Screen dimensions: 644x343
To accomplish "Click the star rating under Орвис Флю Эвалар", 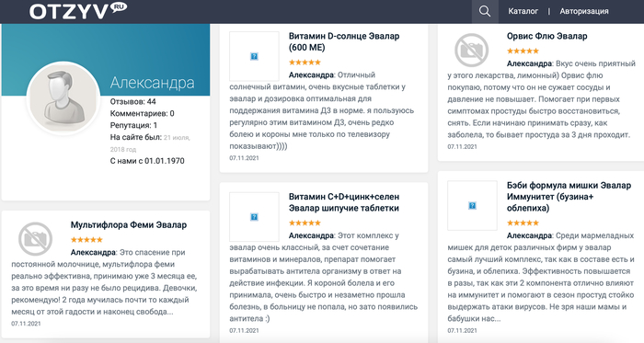I will pyautogui.click(x=523, y=51).
